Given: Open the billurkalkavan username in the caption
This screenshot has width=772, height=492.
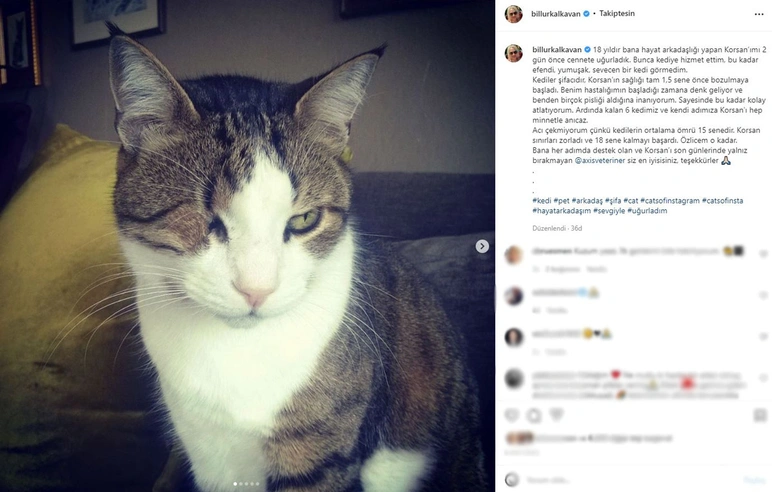Looking at the screenshot, I should coord(557,50).
